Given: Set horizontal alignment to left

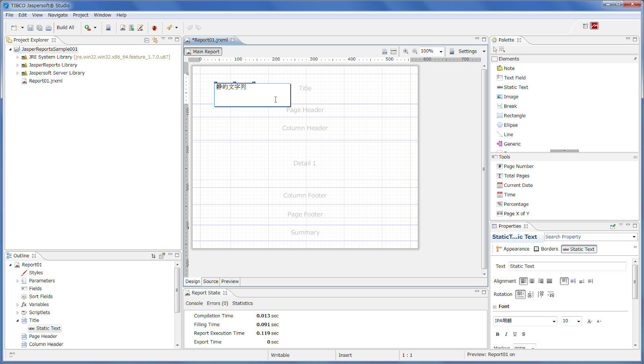Looking at the screenshot, I should click(523, 281).
